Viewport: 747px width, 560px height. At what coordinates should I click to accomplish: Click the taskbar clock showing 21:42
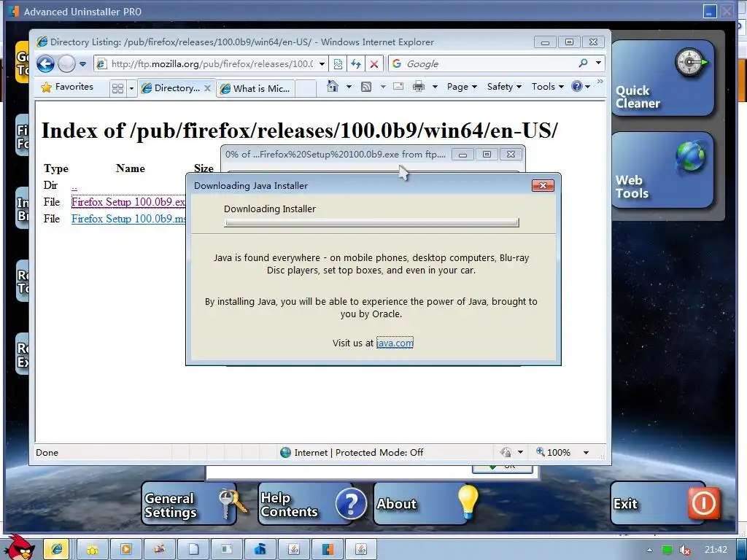click(716, 550)
